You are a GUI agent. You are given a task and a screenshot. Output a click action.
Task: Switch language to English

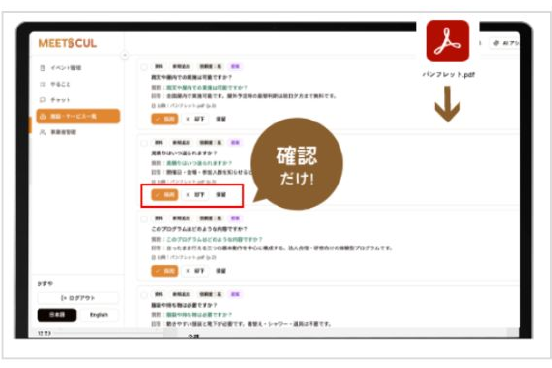click(x=99, y=315)
